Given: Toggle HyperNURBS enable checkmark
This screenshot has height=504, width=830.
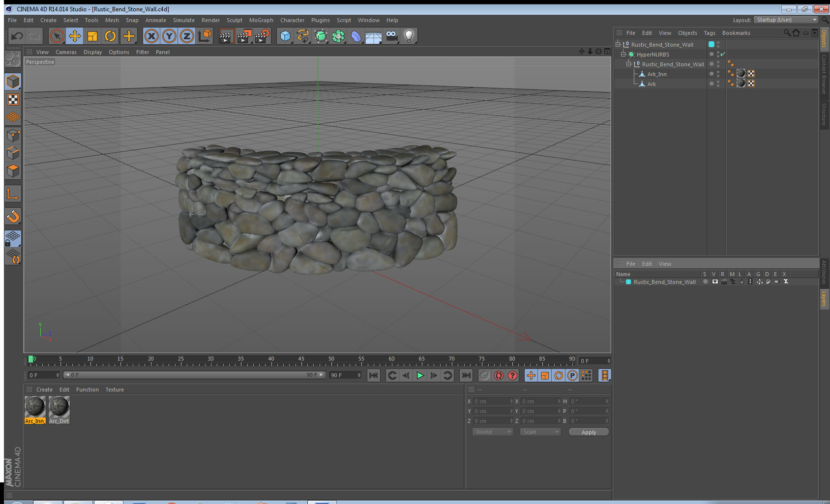Looking at the screenshot, I should click(x=723, y=54).
